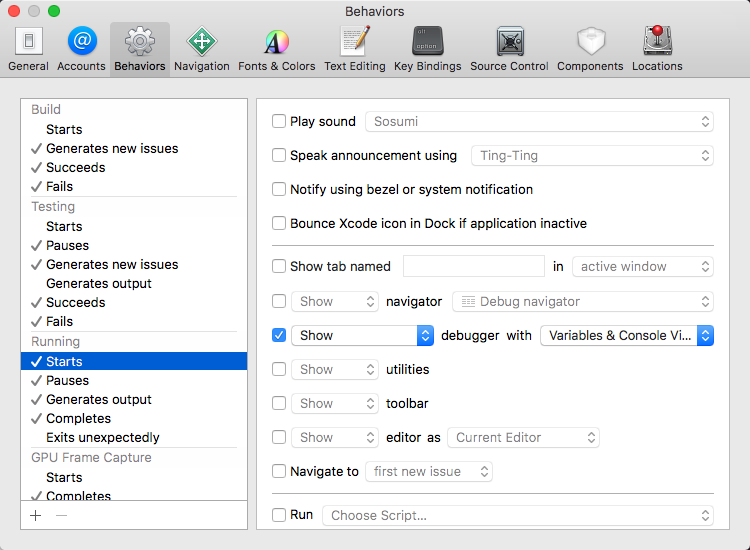
Task: Open the Source Control preferences icon
Action: click(x=509, y=41)
